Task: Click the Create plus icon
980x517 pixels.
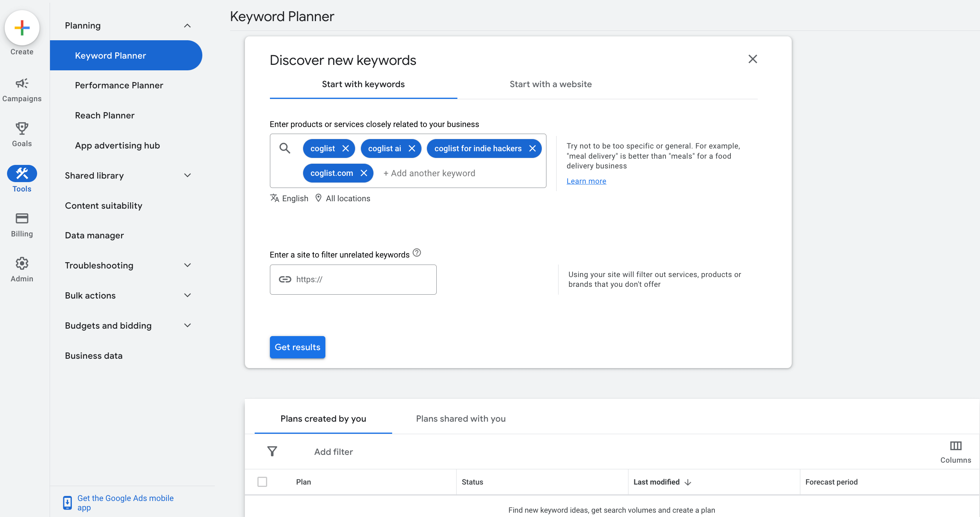Action: coord(22,28)
